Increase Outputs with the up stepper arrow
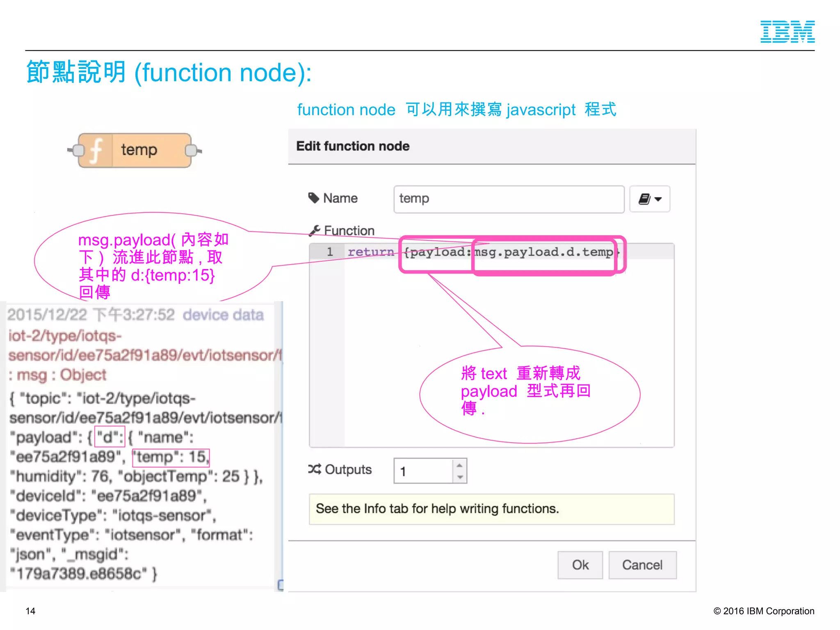Screen dimensions: 840x630 click(x=460, y=465)
